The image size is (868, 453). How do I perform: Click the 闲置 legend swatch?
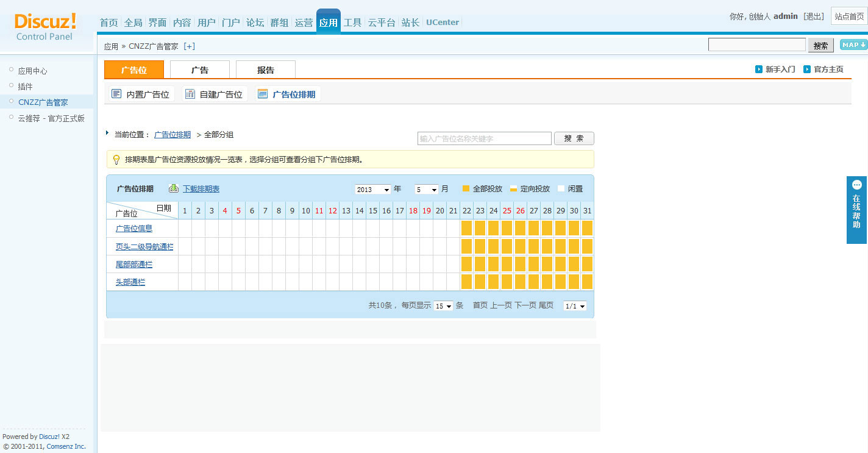coord(561,189)
